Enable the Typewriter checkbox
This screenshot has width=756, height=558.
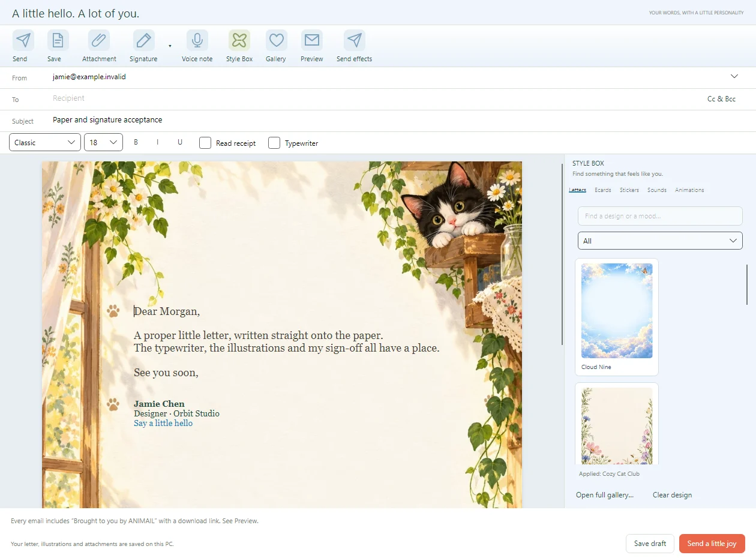(x=274, y=143)
